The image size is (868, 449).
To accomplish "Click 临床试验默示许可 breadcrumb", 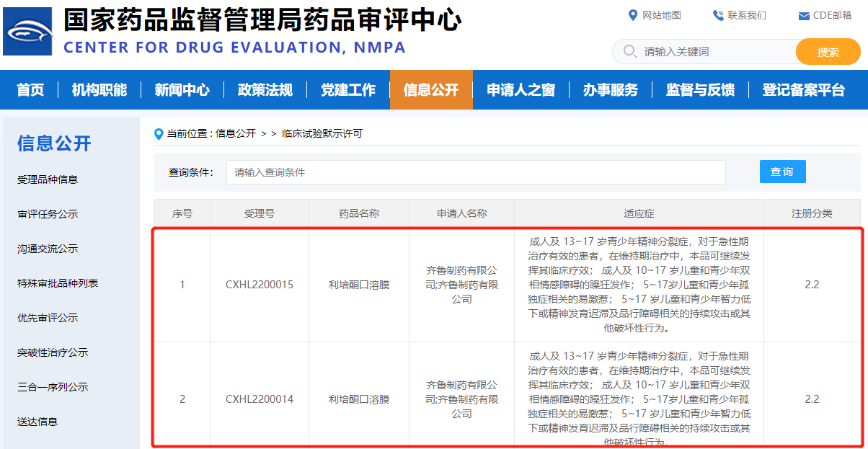I will [x=322, y=133].
